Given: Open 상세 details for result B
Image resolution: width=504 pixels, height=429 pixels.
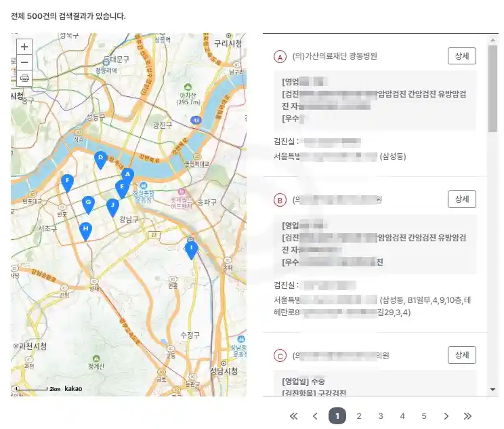Looking at the screenshot, I should (462, 199).
